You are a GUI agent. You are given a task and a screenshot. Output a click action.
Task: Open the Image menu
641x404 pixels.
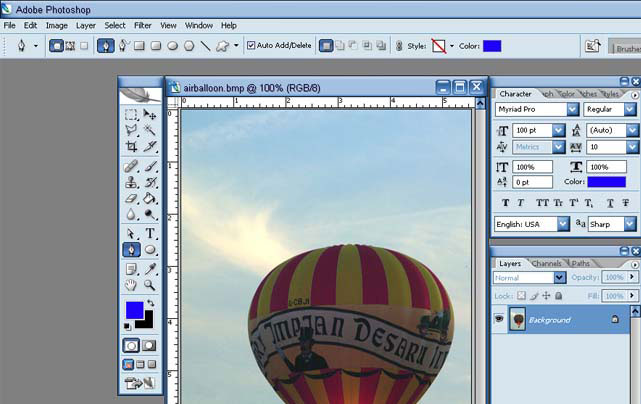[57, 25]
